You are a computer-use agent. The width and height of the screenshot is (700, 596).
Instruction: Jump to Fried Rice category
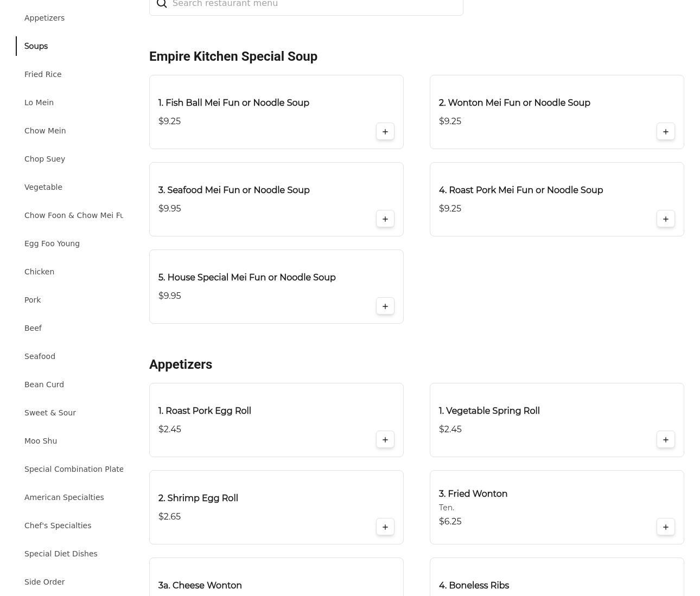coord(43,74)
